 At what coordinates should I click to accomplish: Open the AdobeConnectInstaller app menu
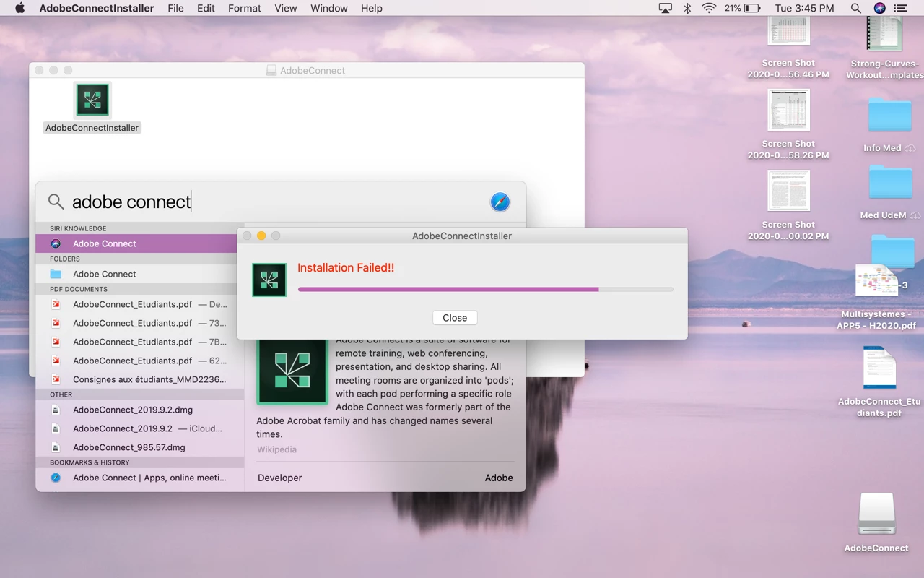(x=97, y=8)
